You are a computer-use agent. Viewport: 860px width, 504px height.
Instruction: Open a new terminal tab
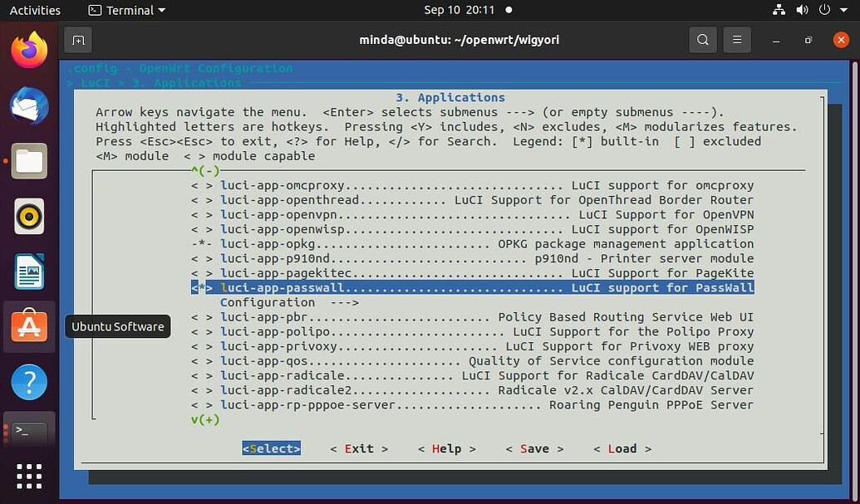coord(78,40)
